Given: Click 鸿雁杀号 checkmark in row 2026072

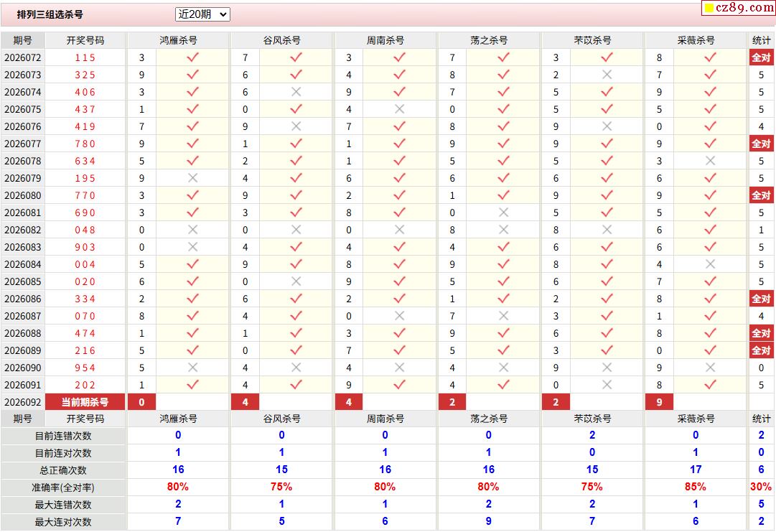Looking at the screenshot, I should [x=192, y=57].
